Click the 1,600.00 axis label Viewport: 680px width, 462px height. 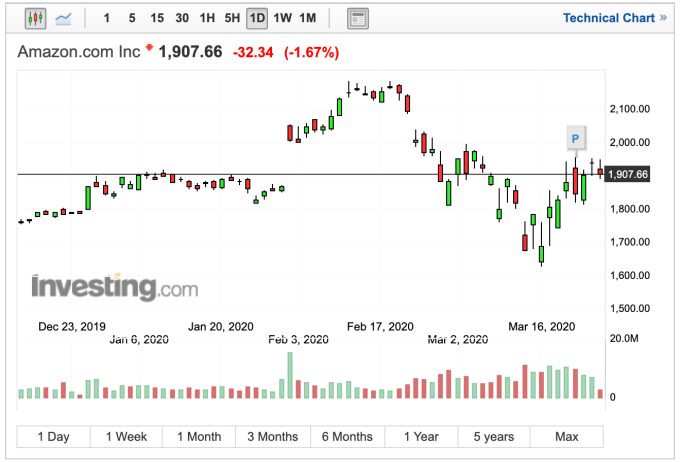pyautogui.click(x=630, y=275)
